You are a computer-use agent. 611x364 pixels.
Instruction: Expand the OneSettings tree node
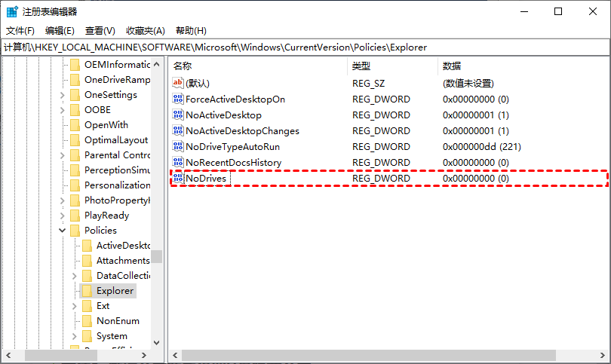63,95
